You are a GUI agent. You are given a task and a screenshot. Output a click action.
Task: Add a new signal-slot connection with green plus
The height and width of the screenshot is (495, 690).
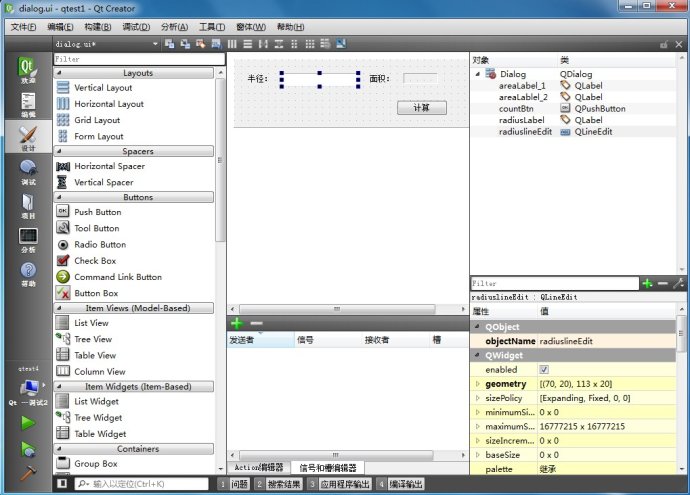(237, 323)
